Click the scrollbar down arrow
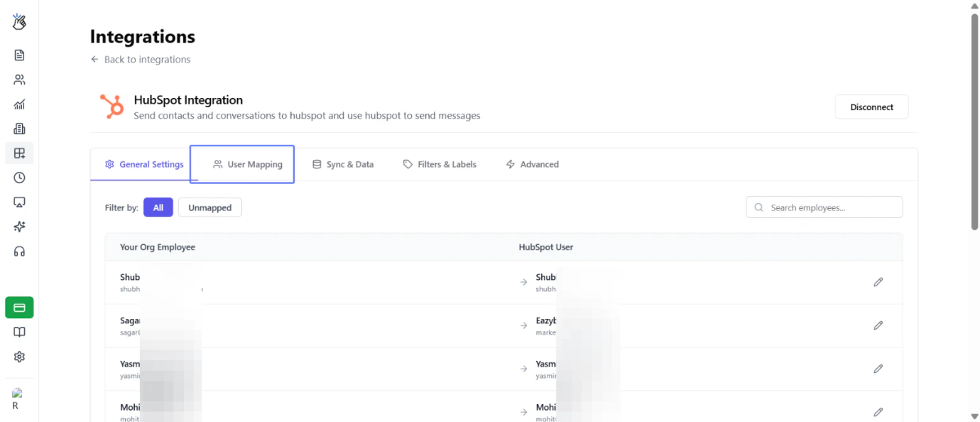The height and width of the screenshot is (422, 980). pyautogui.click(x=974, y=416)
